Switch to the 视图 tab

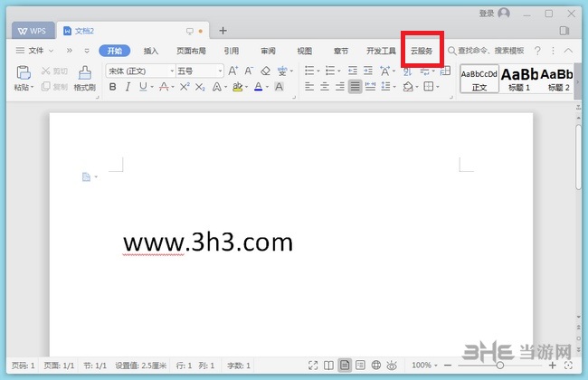tap(305, 51)
